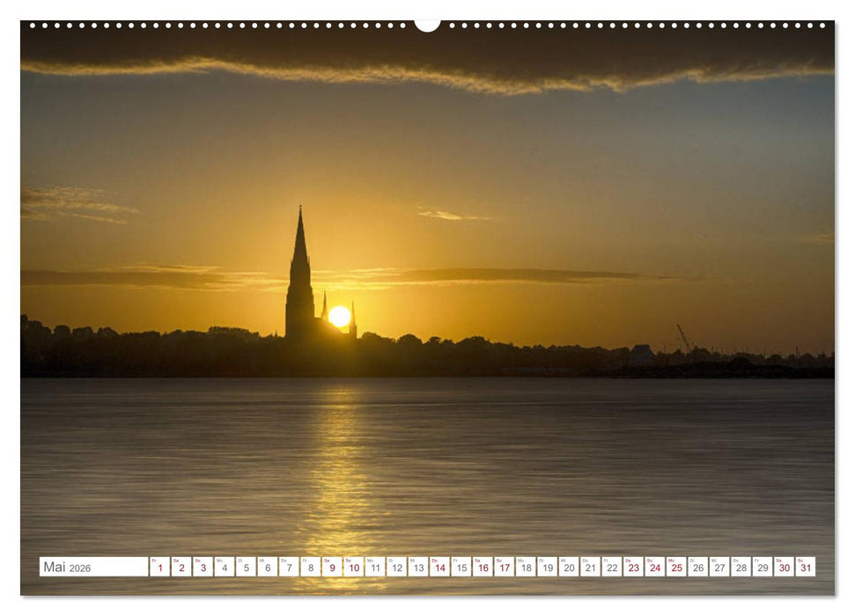This screenshot has height=616, width=855.
Task: Select red Monday 25 holiday cell
Action: coord(676,567)
